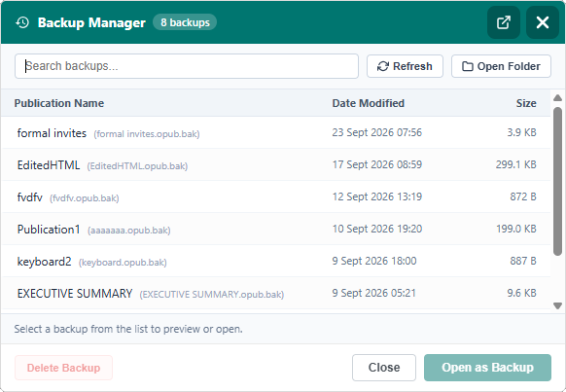Viewport: 566px width, 392px height.
Task: Click the date 17 Sept 2026 08:59
Action: 377,164
